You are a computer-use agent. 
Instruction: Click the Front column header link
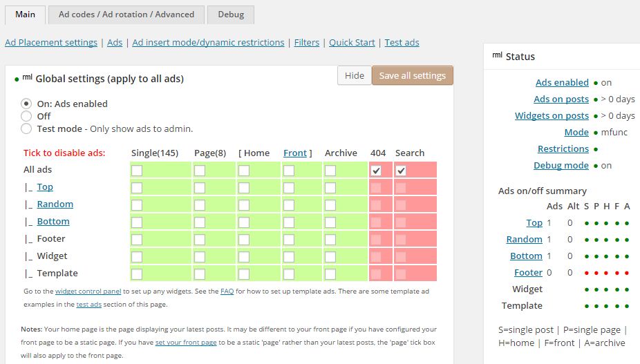pyautogui.click(x=294, y=153)
